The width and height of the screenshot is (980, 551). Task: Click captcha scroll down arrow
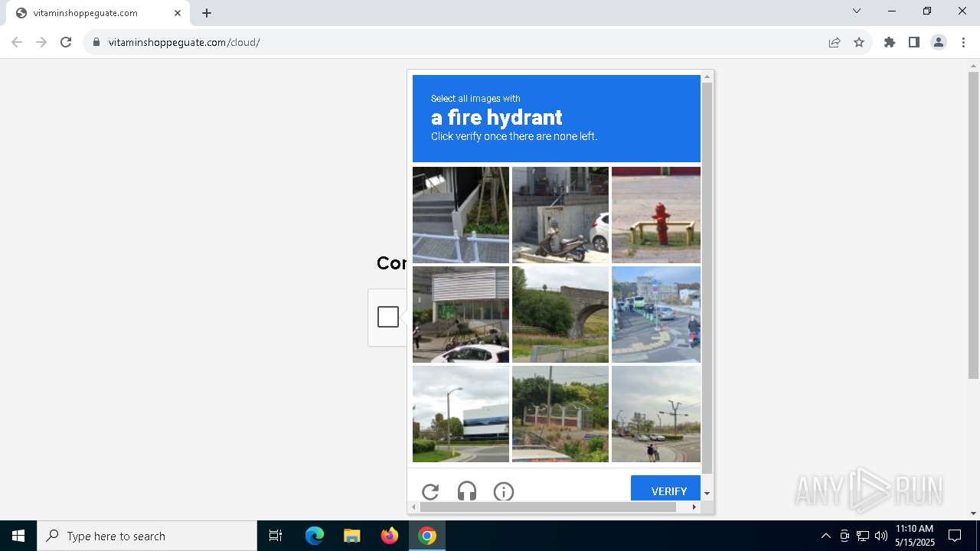pos(707,494)
